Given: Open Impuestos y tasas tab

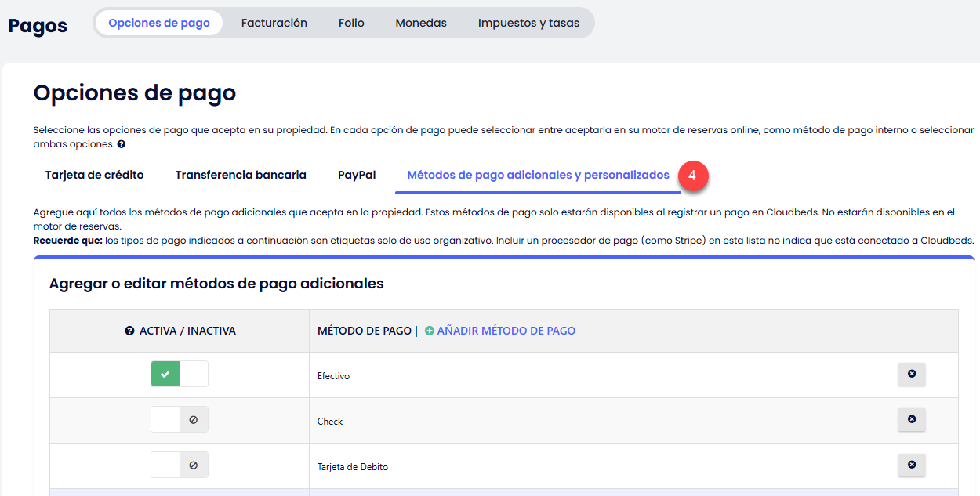Looking at the screenshot, I should [x=528, y=23].
